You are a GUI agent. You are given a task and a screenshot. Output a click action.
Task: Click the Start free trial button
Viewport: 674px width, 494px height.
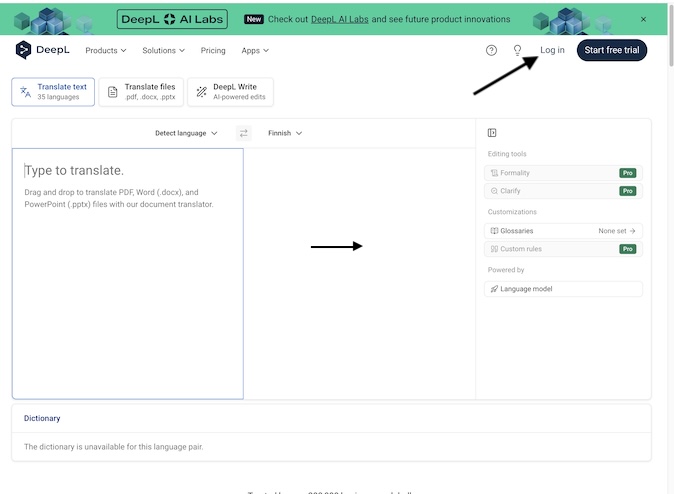pos(611,50)
